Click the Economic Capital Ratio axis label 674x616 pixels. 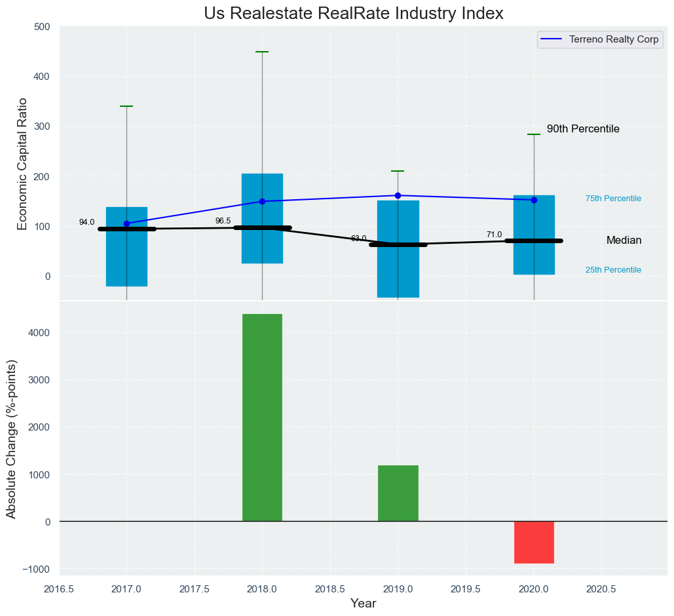(23, 164)
